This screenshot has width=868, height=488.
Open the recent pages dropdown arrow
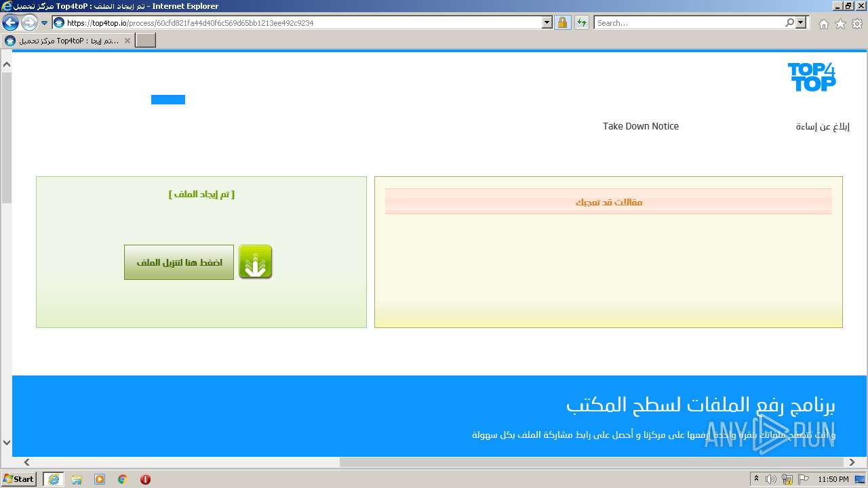click(45, 23)
